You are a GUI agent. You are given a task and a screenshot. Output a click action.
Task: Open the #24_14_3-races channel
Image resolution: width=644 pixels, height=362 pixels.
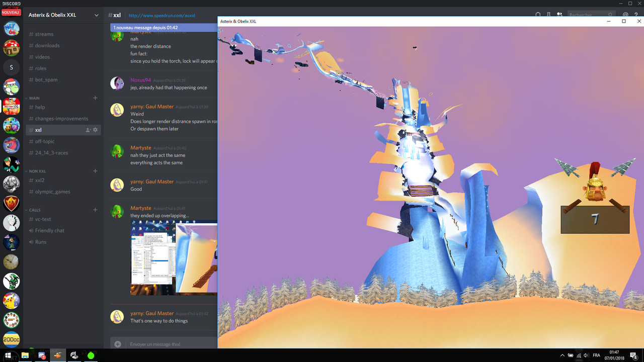63,153
